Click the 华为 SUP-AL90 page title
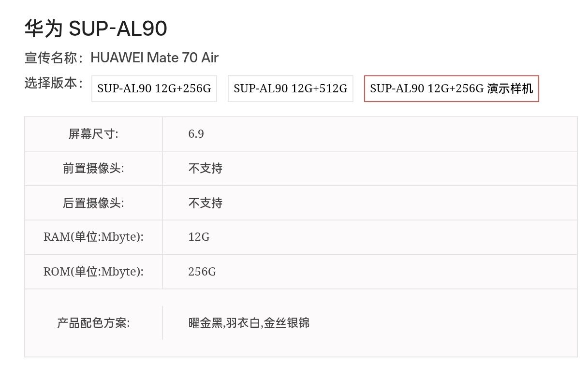The width and height of the screenshot is (588, 379). (x=96, y=29)
